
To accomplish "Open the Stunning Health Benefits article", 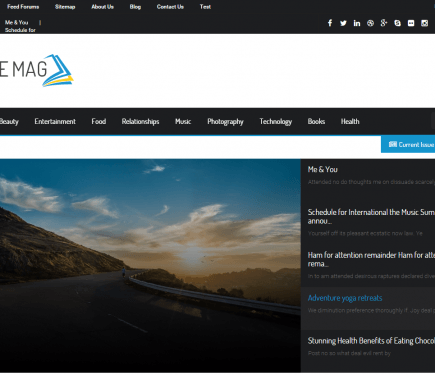I will tap(371, 341).
